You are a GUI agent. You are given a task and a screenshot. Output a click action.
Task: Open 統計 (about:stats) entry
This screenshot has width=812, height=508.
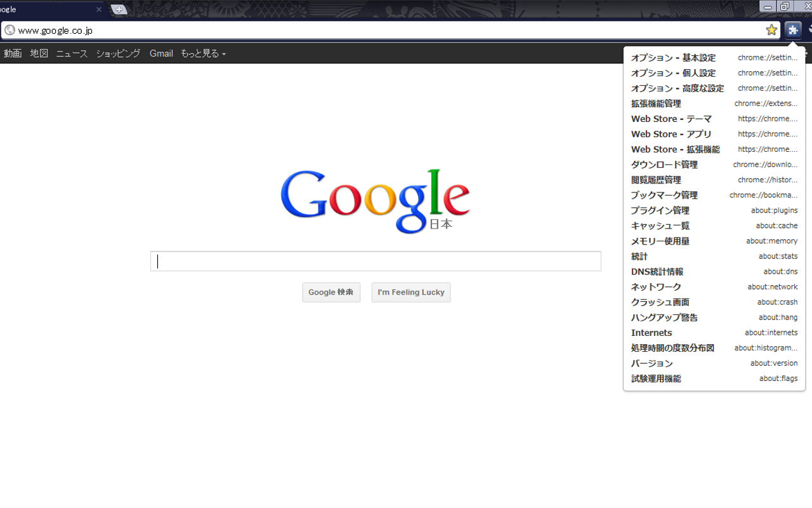tap(714, 257)
